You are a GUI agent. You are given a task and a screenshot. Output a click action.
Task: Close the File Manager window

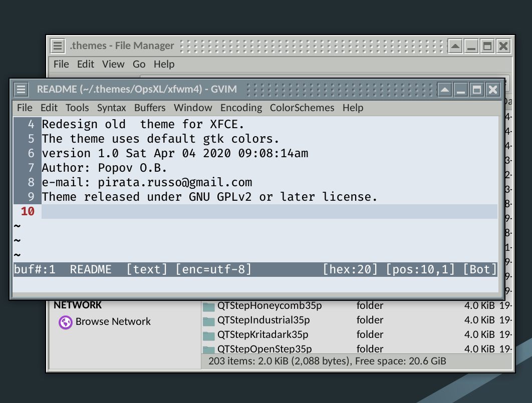click(503, 46)
